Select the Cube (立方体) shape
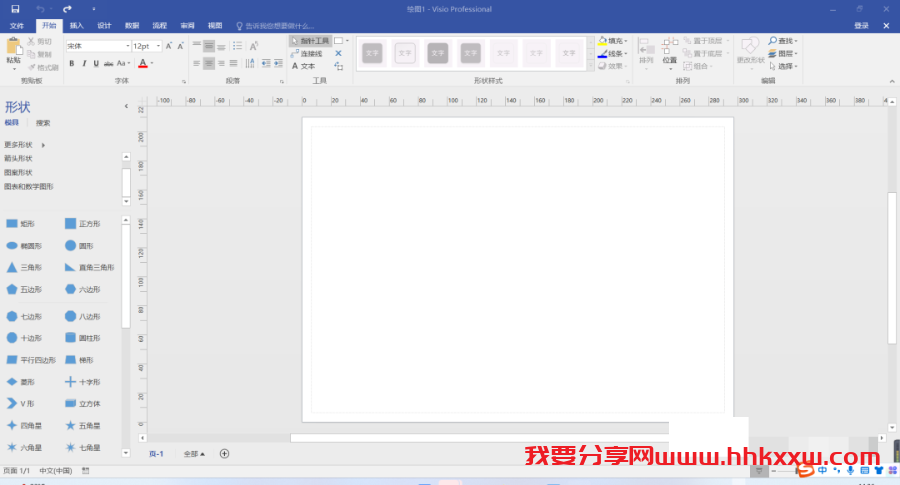Image resolution: width=900 pixels, height=485 pixels. pyautogui.click(x=83, y=403)
